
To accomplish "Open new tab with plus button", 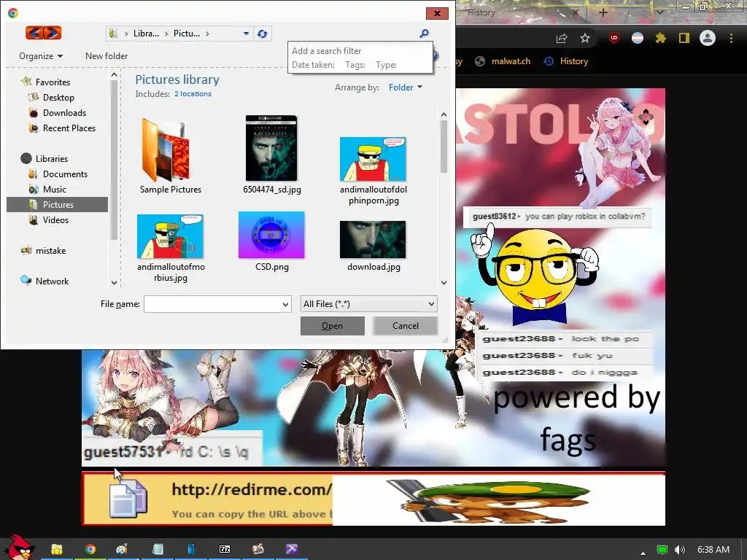I will click(x=603, y=12).
